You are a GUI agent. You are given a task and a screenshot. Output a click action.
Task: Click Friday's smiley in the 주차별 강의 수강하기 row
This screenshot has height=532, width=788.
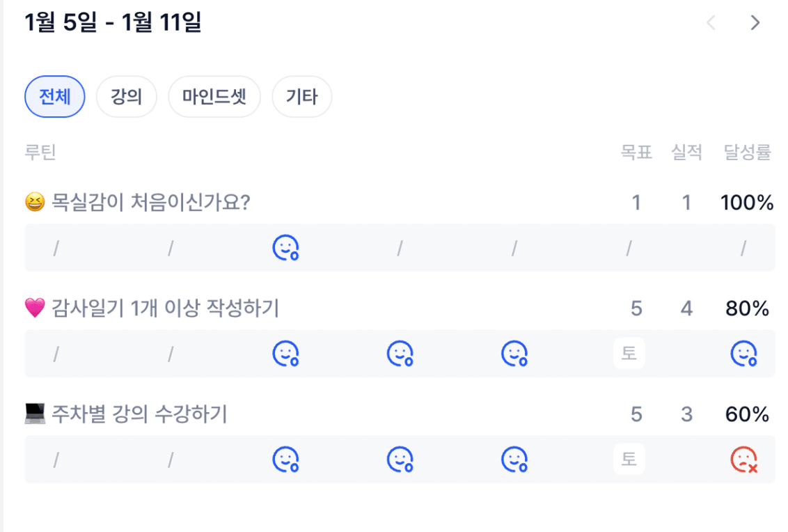[514, 460]
